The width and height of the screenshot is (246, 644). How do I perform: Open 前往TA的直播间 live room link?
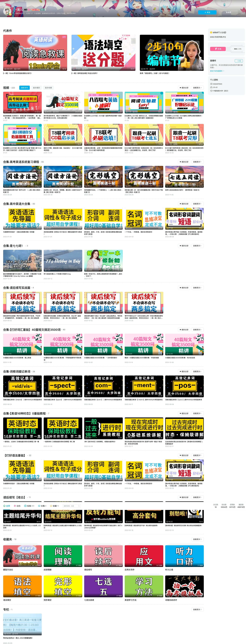click(x=216, y=71)
